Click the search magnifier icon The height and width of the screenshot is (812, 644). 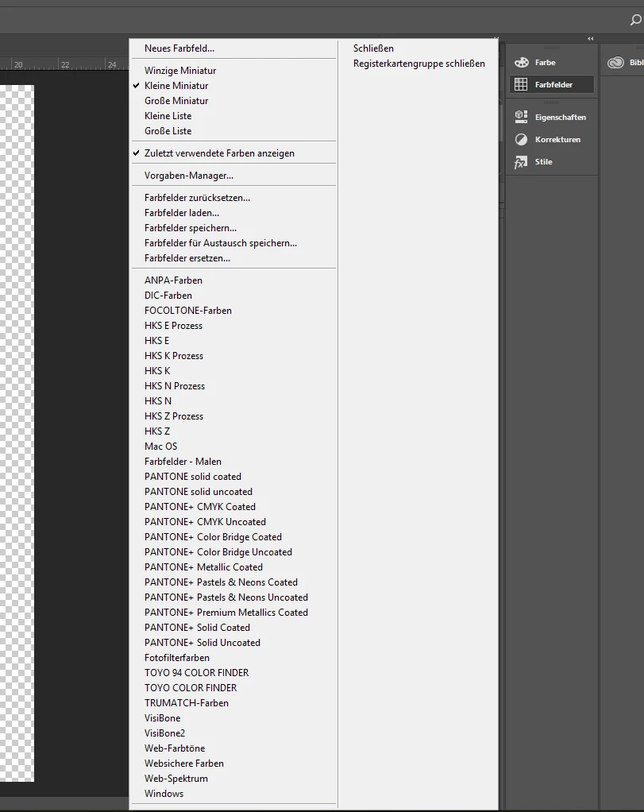tap(635, 20)
